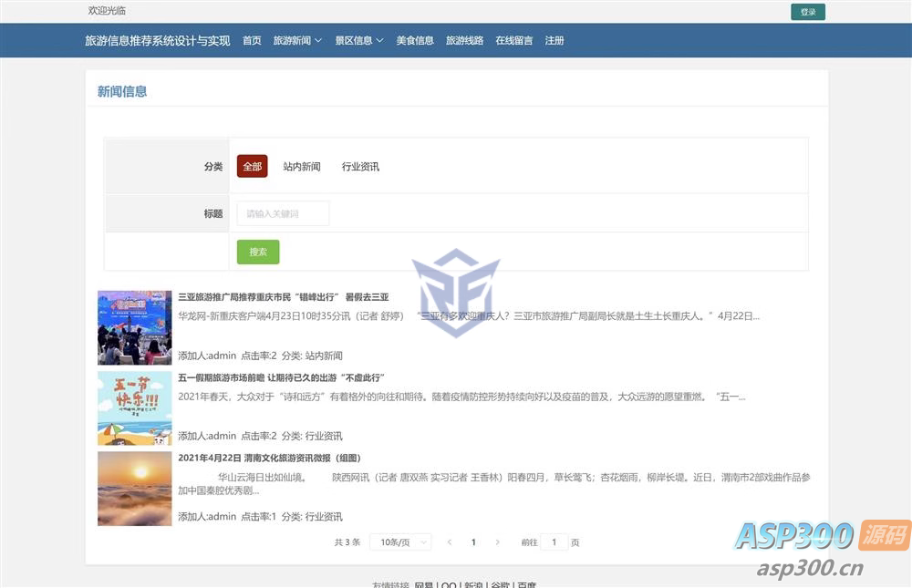The width and height of the screenshot is (912, 588).
Task: Click the 共 3 条 total count text
Action: pyautogui.click(x=347, y=542)
